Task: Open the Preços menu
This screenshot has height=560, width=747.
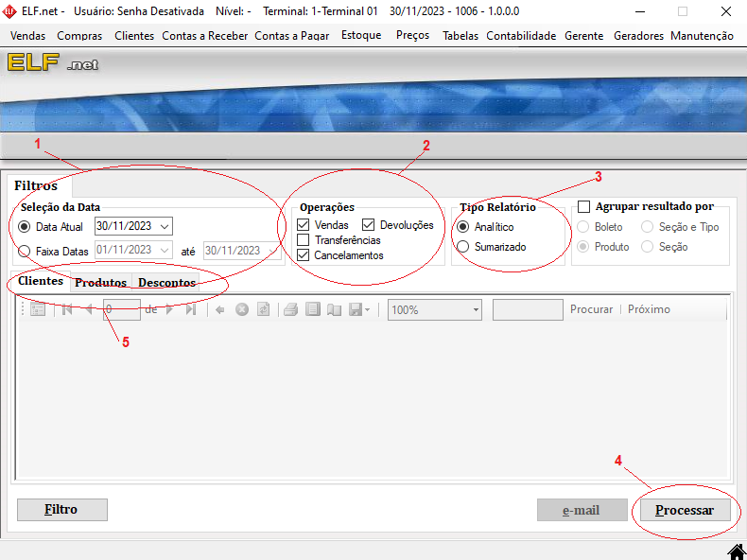Action: click(x=412, y=35)
